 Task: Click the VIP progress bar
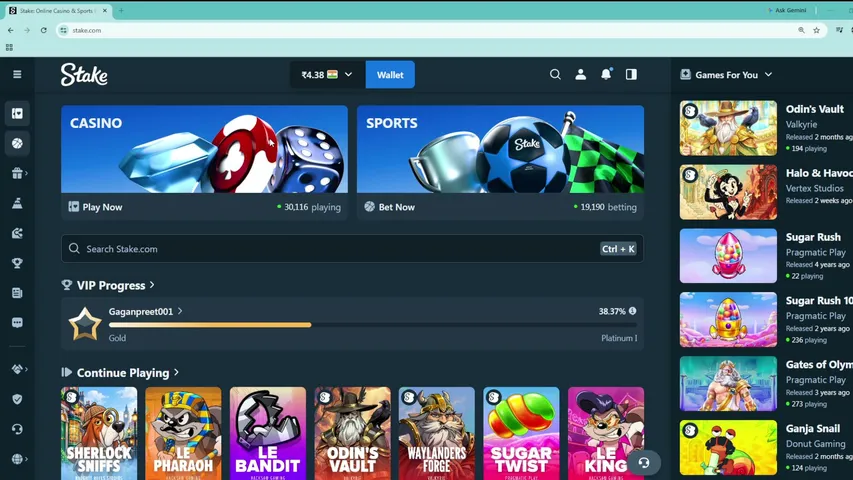click(373, 325)
